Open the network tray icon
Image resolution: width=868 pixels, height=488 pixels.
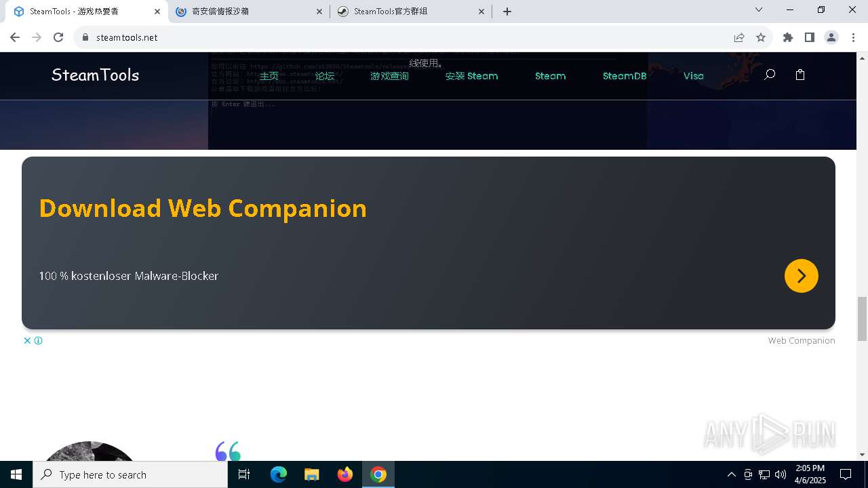764,474
